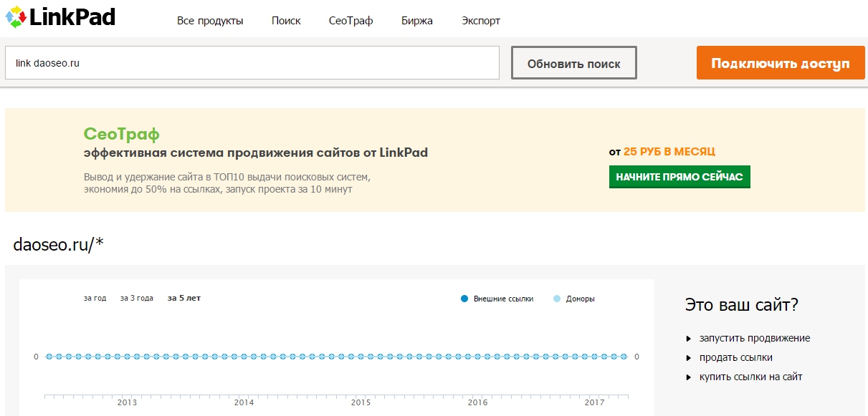
Task: Select the за 5 лет chart range
Action: (x=184, y=298)
